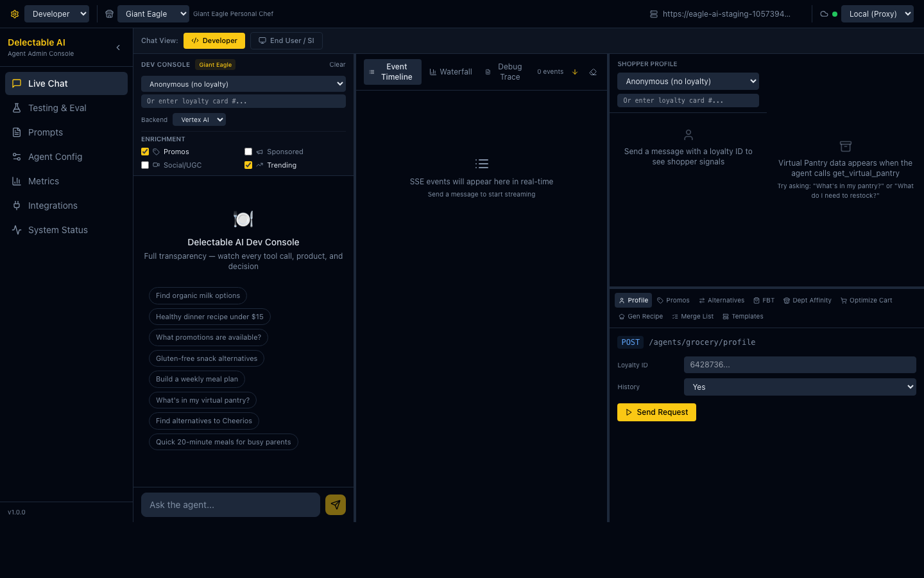Open Metrics page
Screen dimensions: 924x578
click(x=66, y=181)
